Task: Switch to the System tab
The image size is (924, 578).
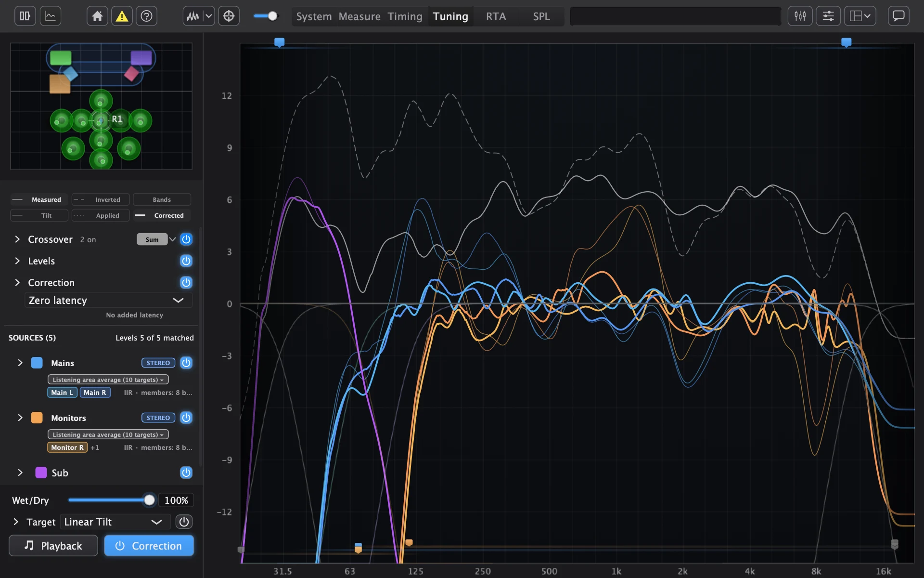Action: coord(314,16)
